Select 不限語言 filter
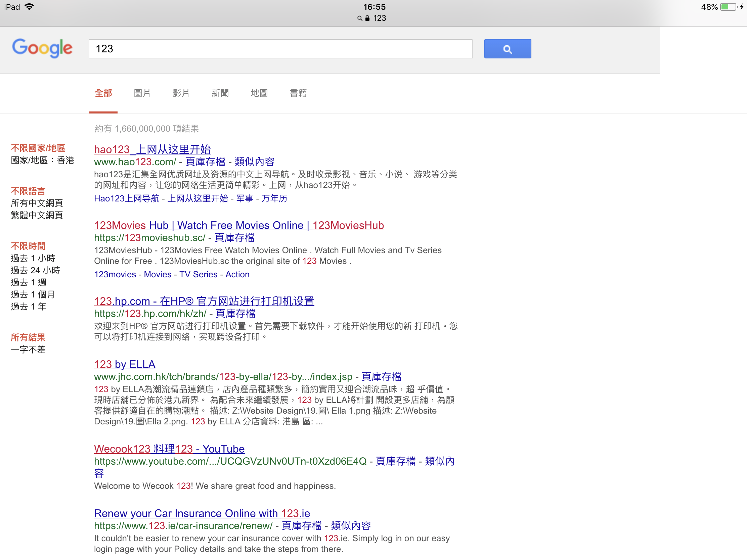 tap(28, 191)
